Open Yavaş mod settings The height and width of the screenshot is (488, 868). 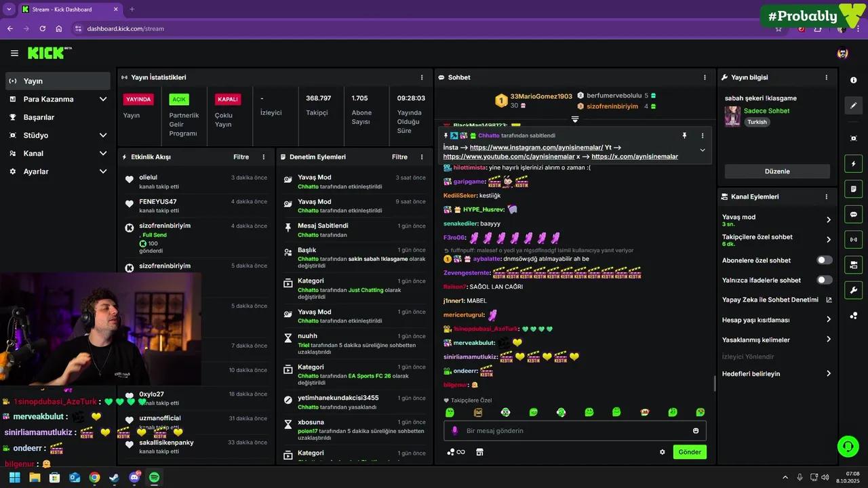point(776,220)
